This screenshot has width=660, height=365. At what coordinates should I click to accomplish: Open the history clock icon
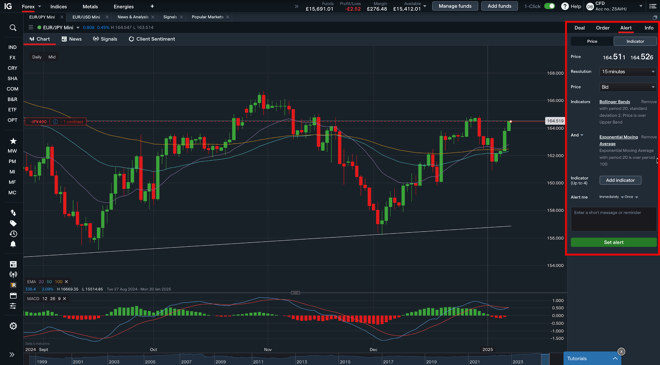[13, 234]
